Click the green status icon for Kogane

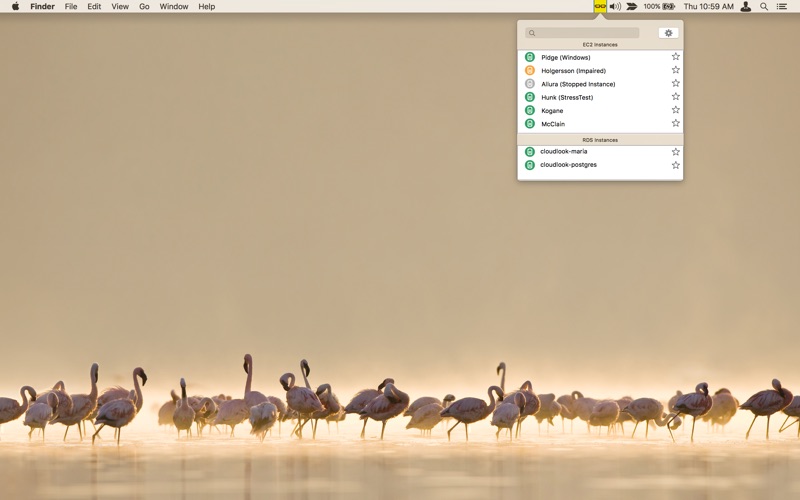(x=530, y=110)
